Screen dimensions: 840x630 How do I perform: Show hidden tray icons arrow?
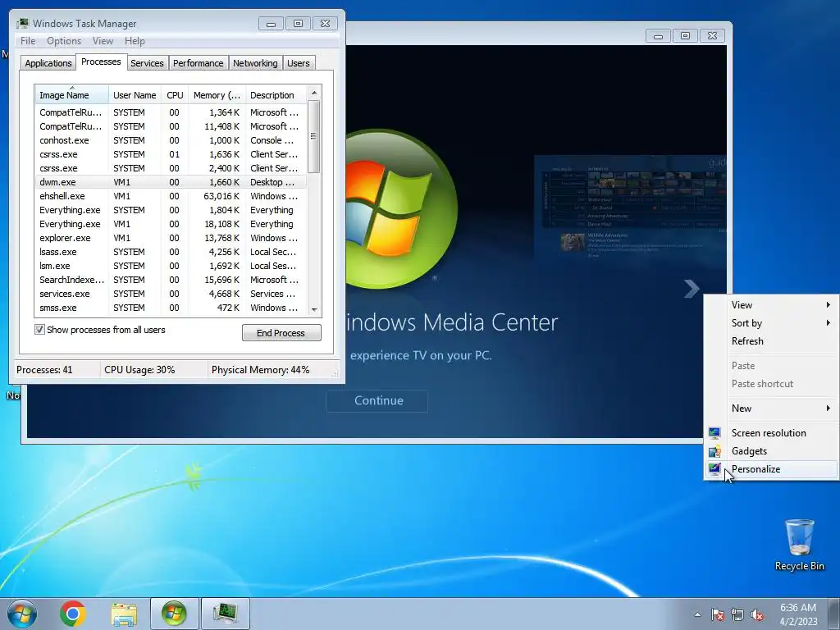(x=697, y=614)
